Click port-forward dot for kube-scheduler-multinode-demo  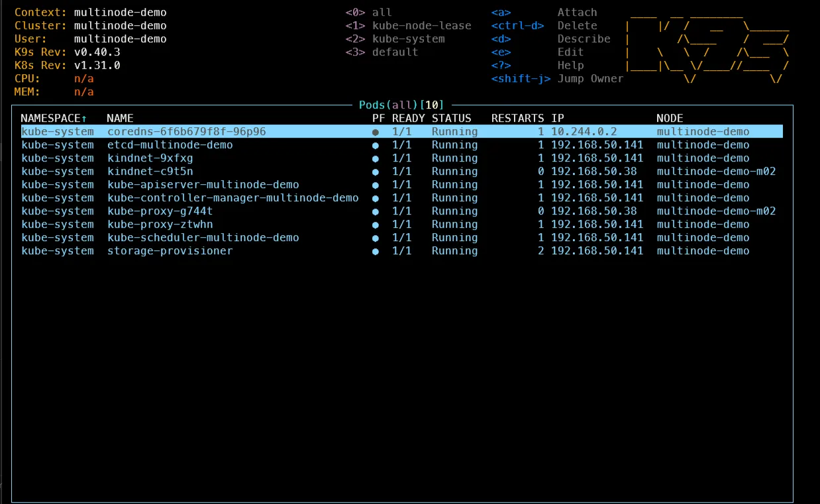click(376, 238)
